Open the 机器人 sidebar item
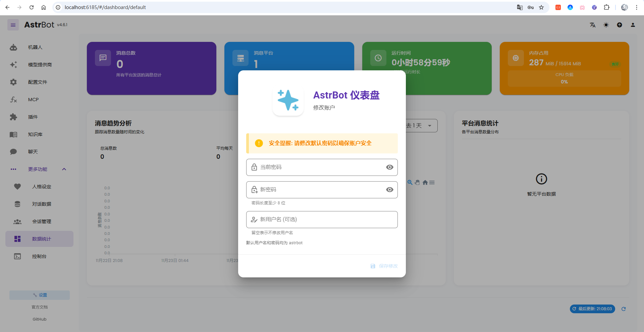 pos(39,47)
